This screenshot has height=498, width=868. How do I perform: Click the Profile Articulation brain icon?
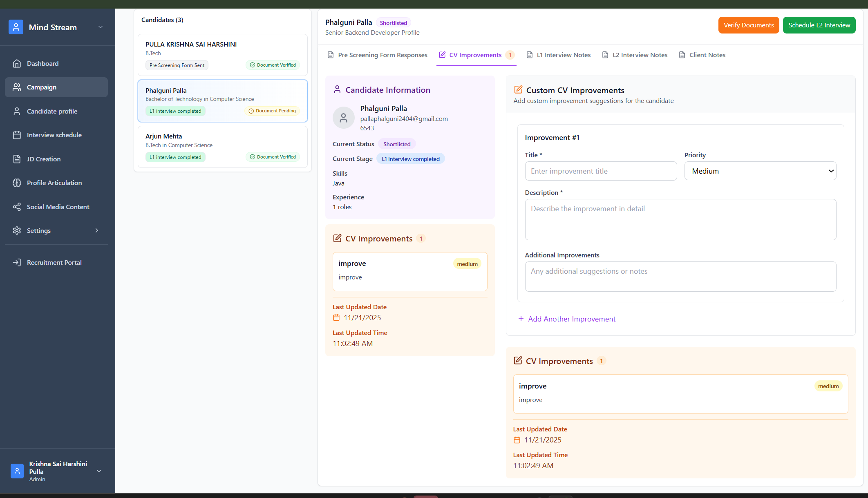17,183
